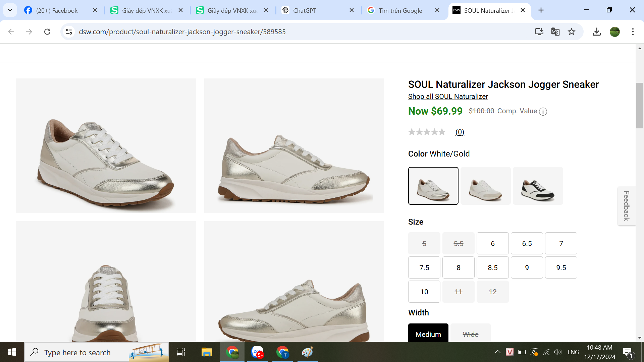
Task: Open File Explorer from taskbar
Action: coord(207,352)
